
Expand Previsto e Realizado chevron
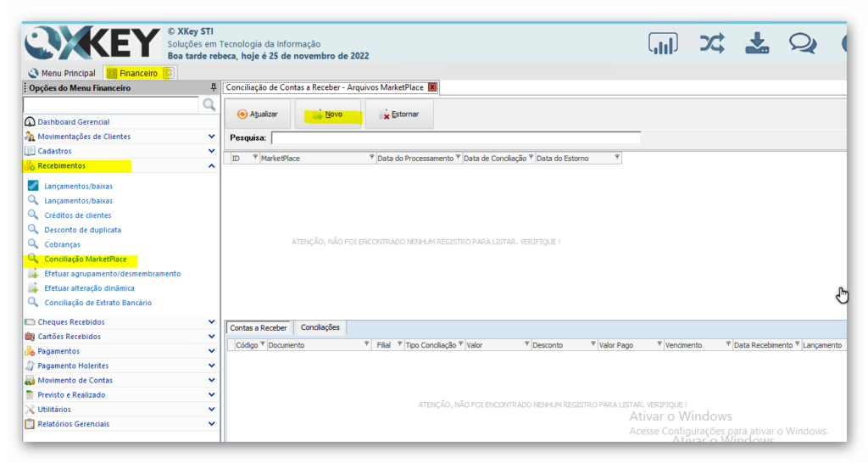211,395
